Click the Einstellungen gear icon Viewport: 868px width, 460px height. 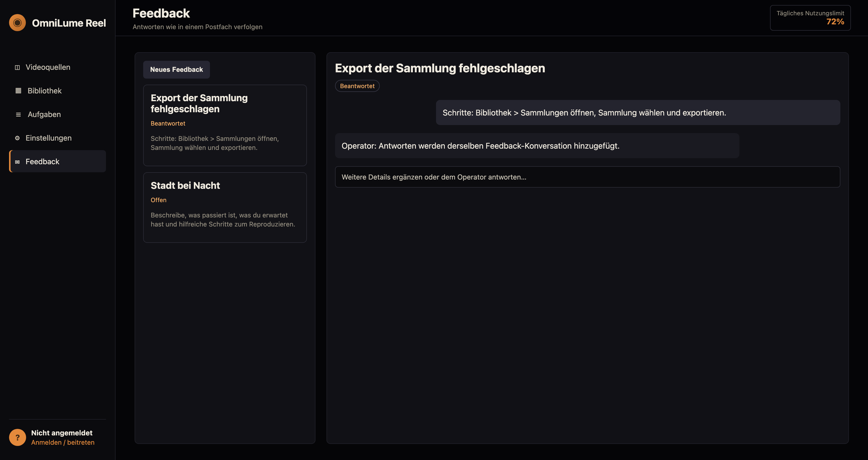(18, 138)
